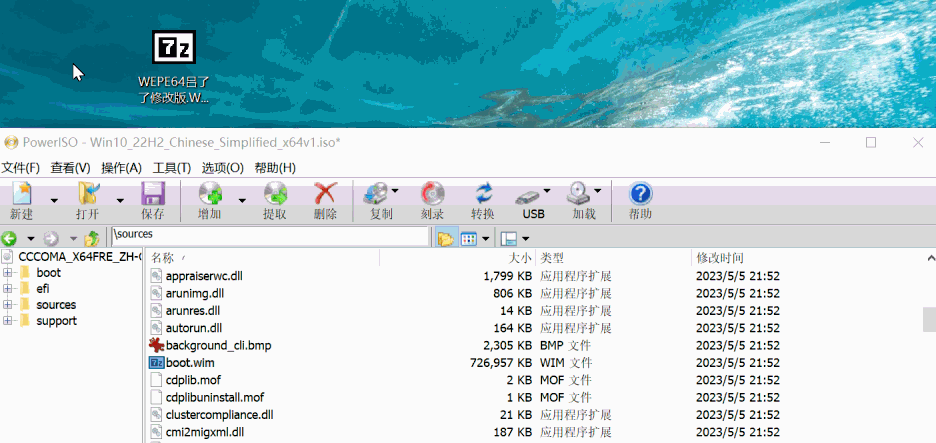Select file autorun.dll
Screen dimensions: 936x443
pos(194,328)
